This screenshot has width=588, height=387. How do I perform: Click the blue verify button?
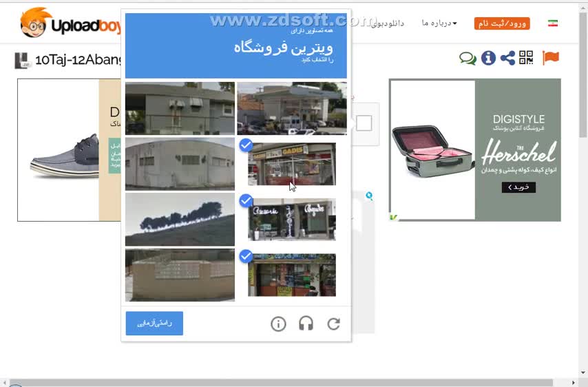154,323
